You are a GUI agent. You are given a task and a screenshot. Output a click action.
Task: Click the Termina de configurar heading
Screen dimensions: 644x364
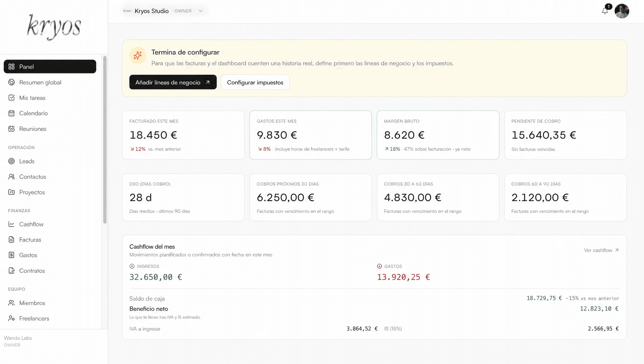185,52
